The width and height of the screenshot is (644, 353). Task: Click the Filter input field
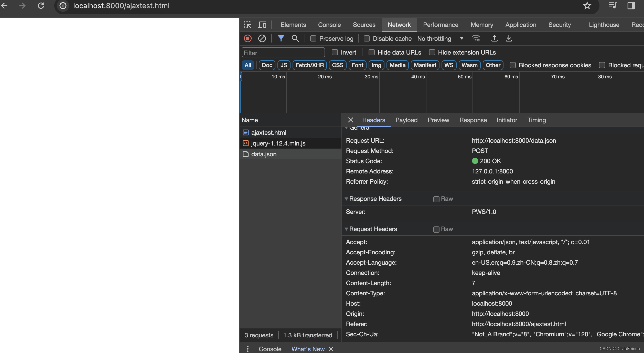pyautogui.click(x=283, y=52)
